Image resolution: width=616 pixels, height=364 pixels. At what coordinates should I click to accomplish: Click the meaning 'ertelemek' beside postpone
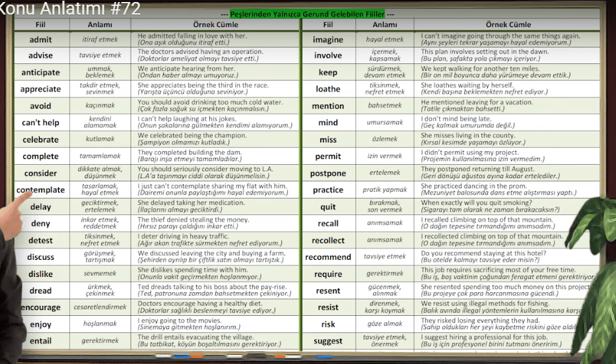(385, 173)
